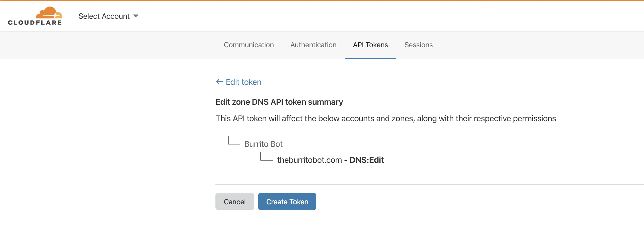
Task: Switch to the Authentication tab
Action: [313, 45]
